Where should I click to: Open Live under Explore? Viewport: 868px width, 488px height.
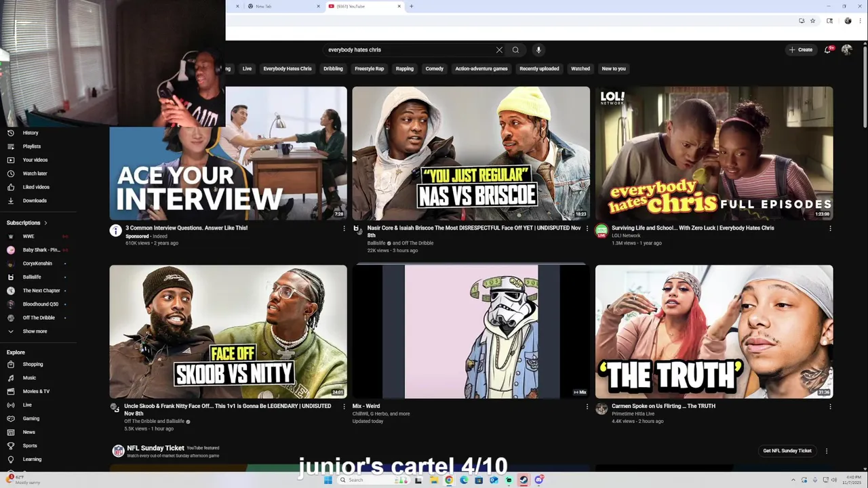pyautogui.click(x=27, y=405)
